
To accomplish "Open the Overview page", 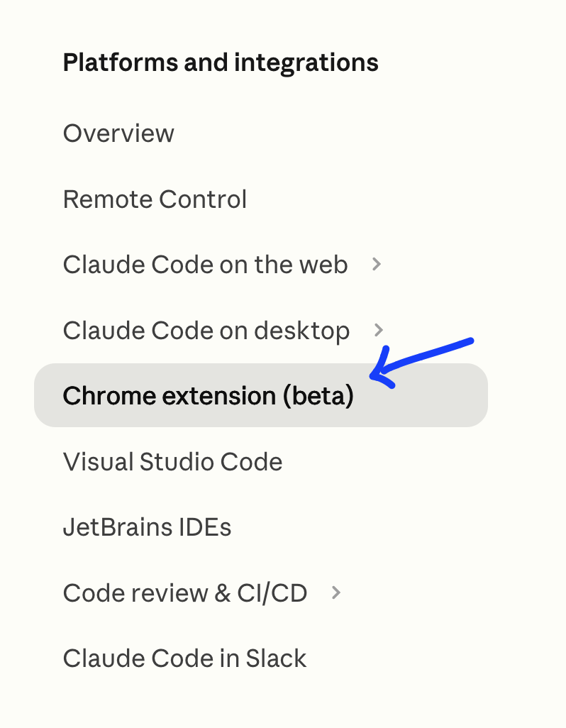I will pos(118,133).
